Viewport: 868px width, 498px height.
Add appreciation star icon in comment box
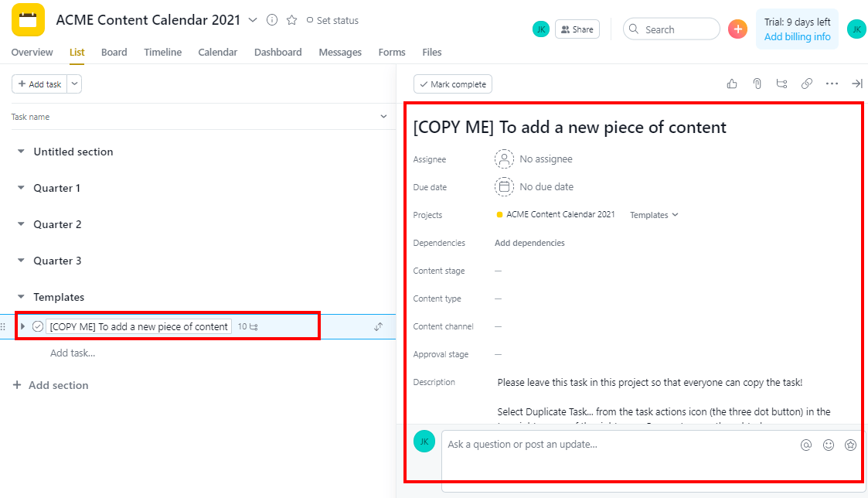pos(850,445)
